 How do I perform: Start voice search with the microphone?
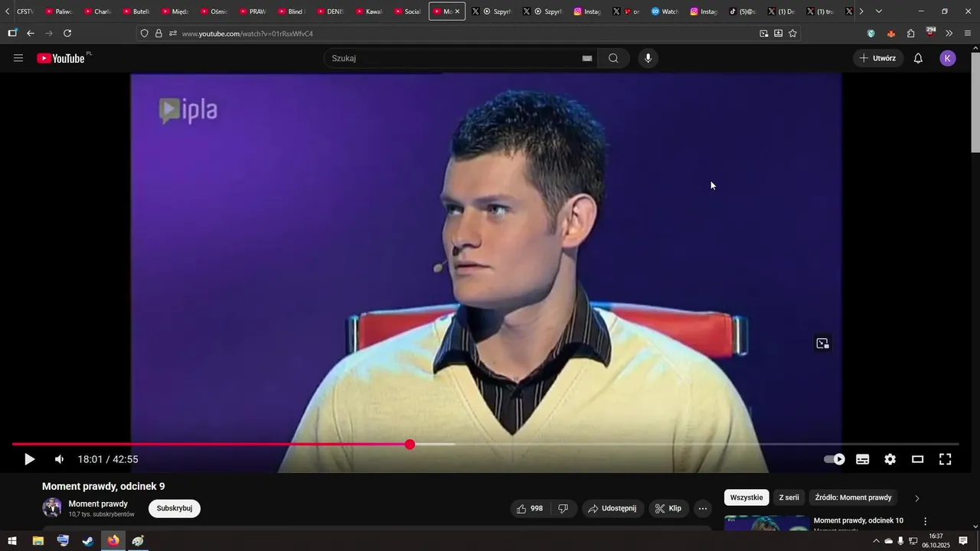tap(648, 58)
